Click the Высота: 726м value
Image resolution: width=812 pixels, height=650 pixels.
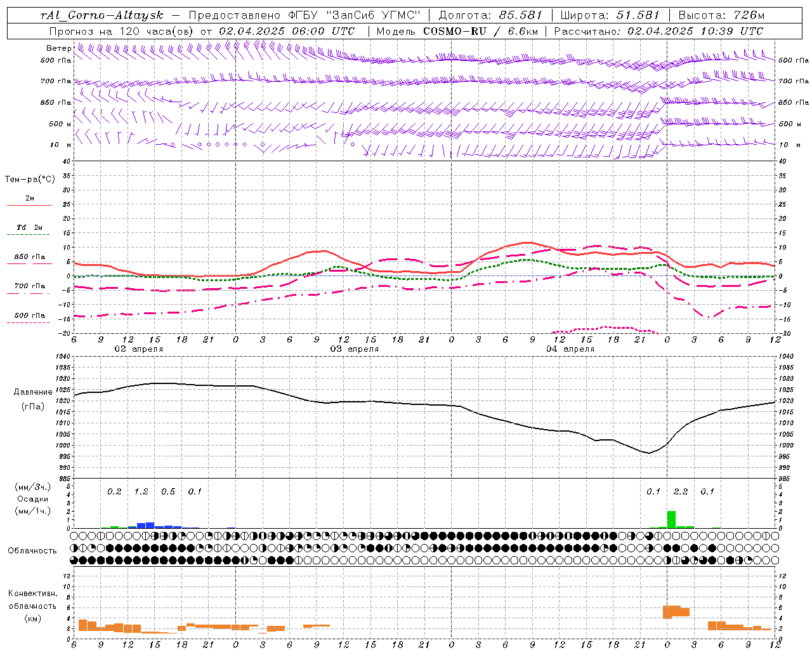[x=721, y=15]
